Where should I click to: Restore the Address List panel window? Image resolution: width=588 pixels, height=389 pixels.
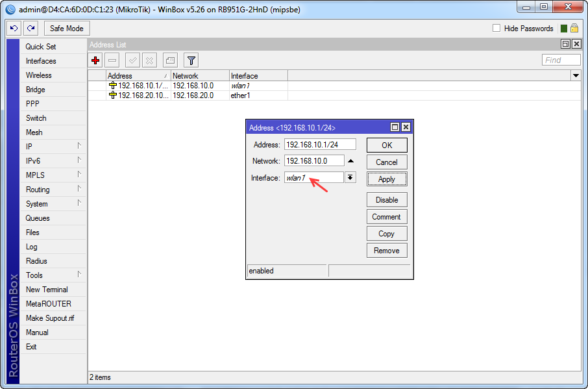tap(565, 44)
